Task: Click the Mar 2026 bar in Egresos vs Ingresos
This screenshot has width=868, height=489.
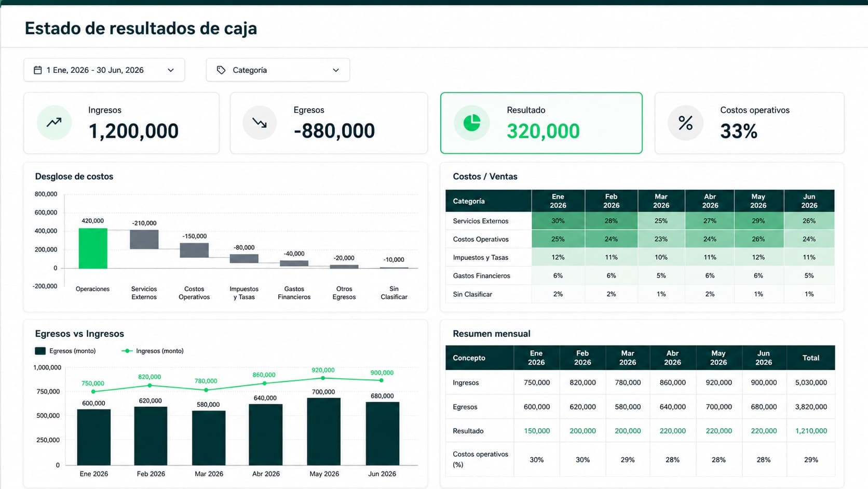Action: point(209,438)
